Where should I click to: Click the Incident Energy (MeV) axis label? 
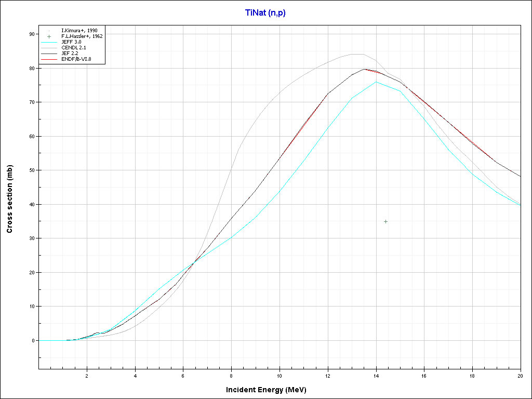270,389
